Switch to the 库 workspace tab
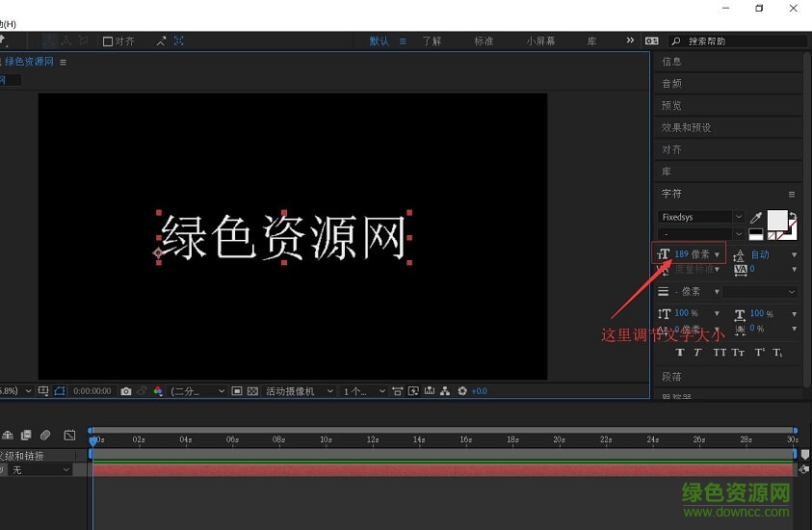 pos(592,40)
